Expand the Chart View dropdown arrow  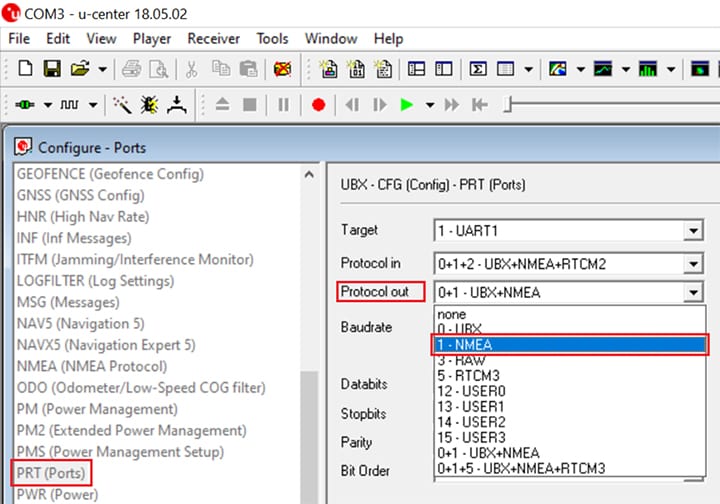pos(625,69)
